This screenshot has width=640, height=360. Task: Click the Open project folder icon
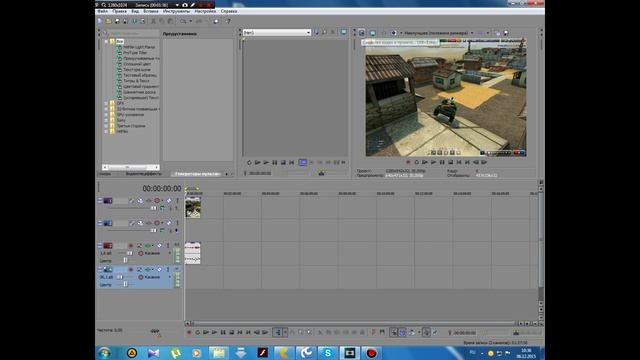(x=108, y=21)
